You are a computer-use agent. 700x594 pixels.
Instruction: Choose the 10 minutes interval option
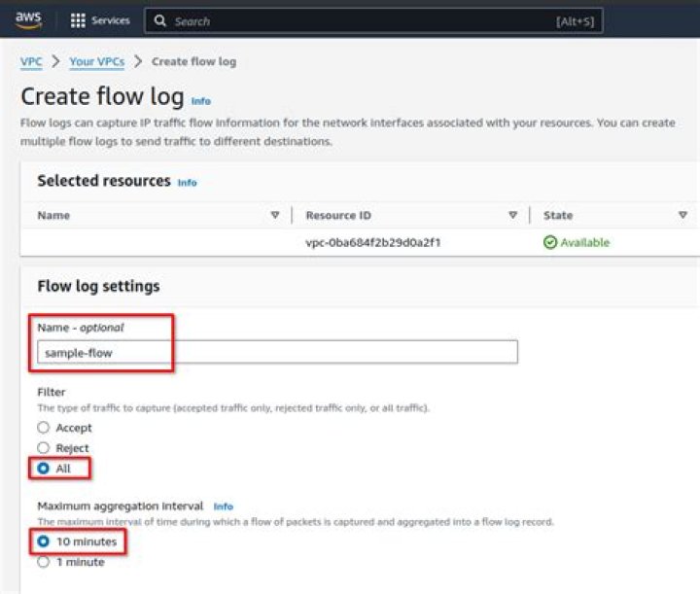44,542
